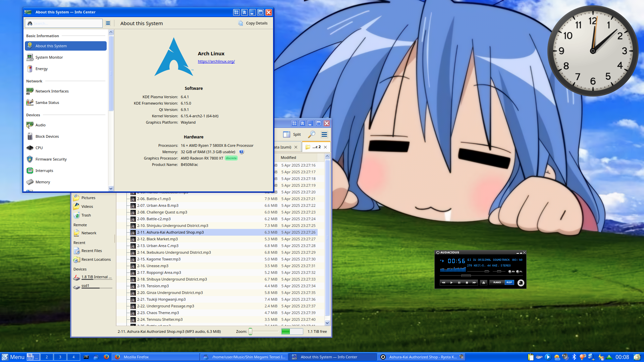
Task: Toggle random shuffle in Audacious
Action: click(x=497, y=283)
